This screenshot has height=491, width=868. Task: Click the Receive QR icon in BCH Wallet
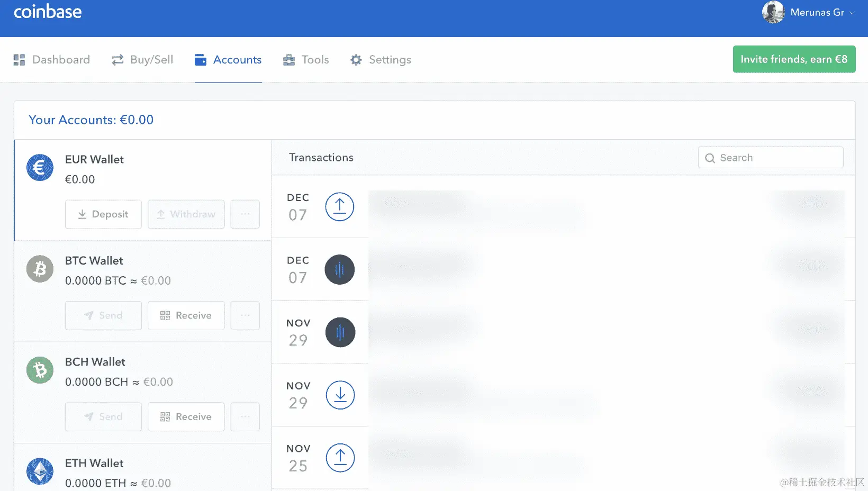coord(165,417)
